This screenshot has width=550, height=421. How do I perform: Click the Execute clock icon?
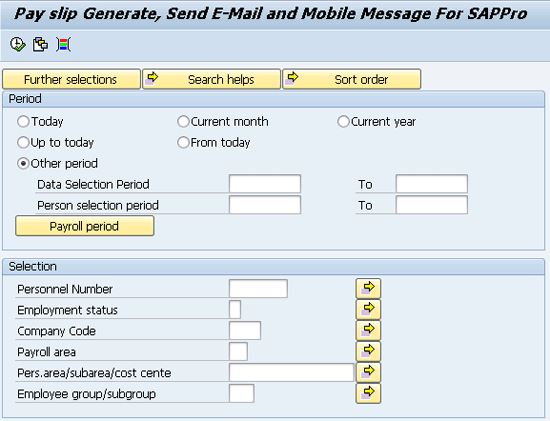[x=18, y=45]
